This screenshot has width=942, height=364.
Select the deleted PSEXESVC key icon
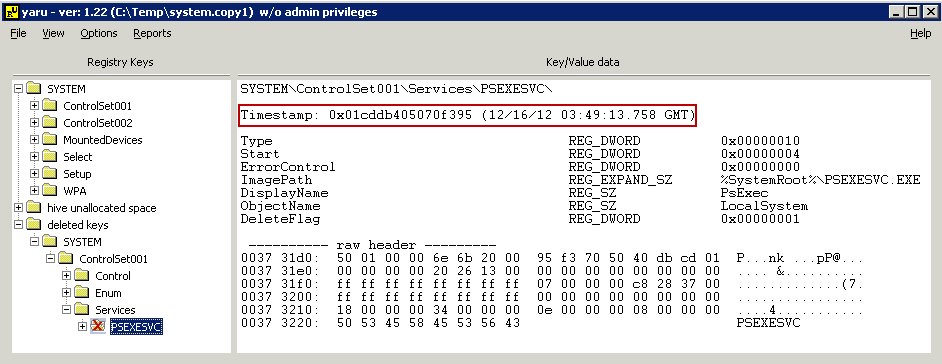coord(98,327)
